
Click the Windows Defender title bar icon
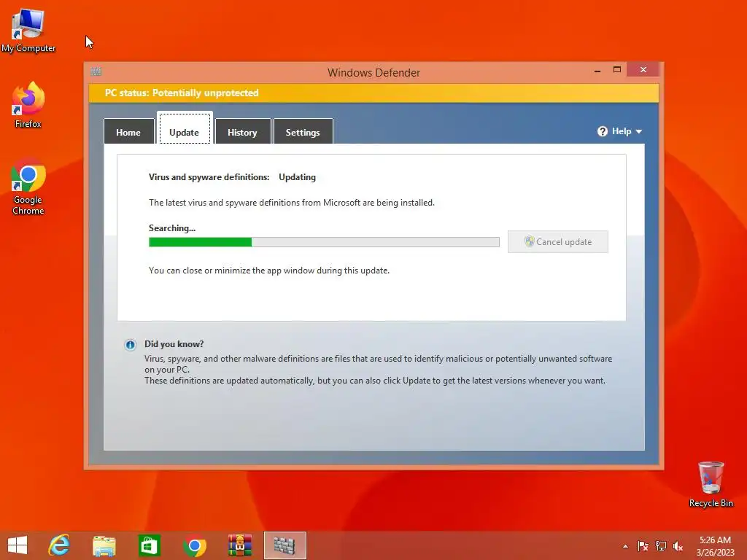pyautogui.click(x=96, y=71)
